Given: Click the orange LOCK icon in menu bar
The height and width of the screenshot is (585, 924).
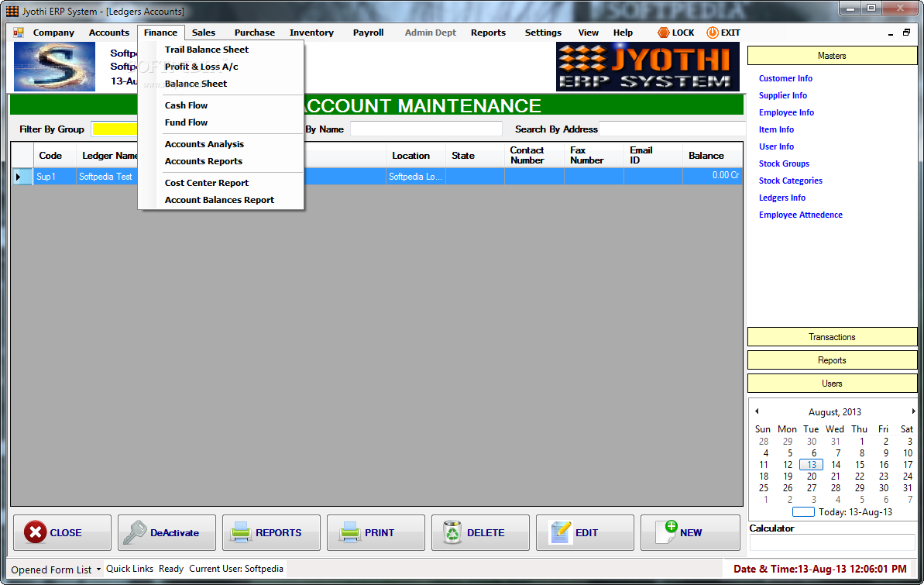Looking at the screenshot, I should tap(664, 33).
